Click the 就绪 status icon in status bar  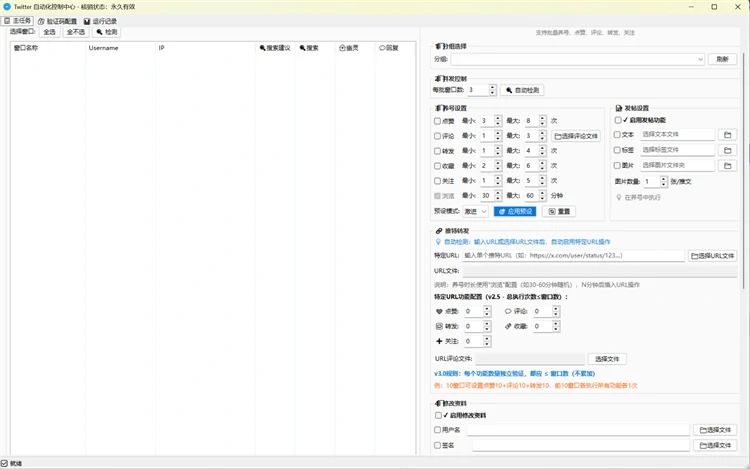tap(4, 463)
